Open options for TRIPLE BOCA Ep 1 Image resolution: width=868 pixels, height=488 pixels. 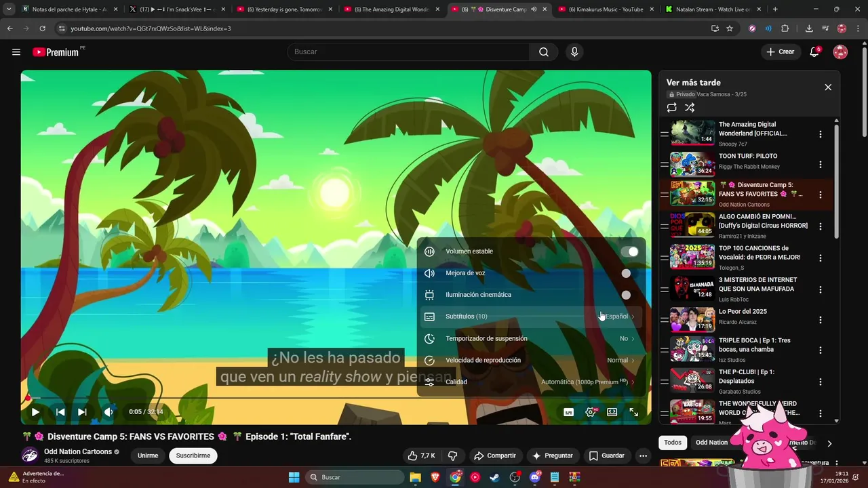[821, 350]
